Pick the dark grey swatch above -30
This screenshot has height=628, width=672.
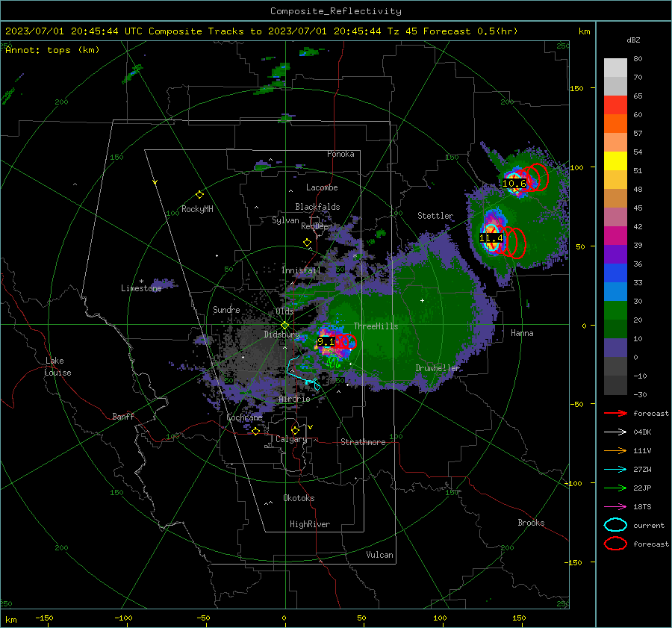pyautogui.click(x=615, y=385)
